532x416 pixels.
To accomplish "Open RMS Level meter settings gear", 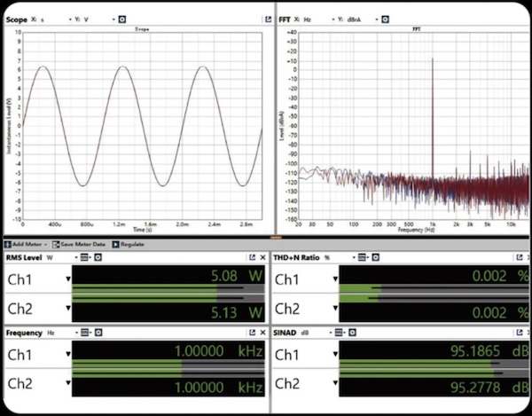I will pyautogui.click(x=98, y=257).
